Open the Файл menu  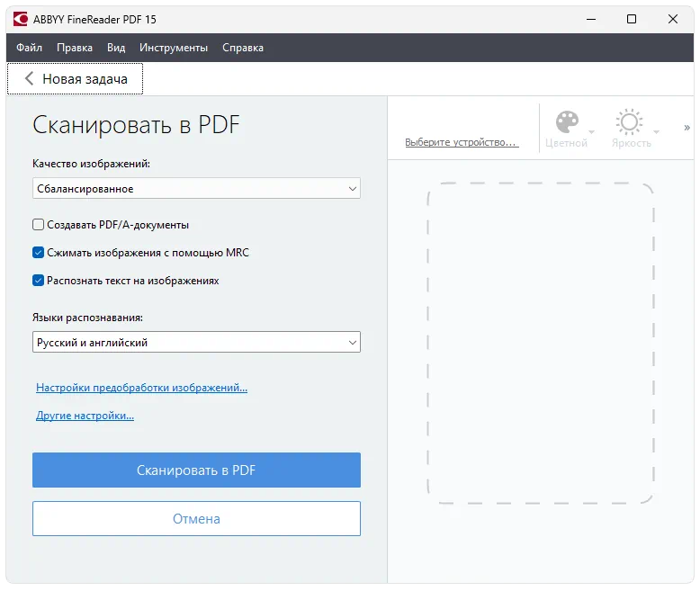[29, 48]
